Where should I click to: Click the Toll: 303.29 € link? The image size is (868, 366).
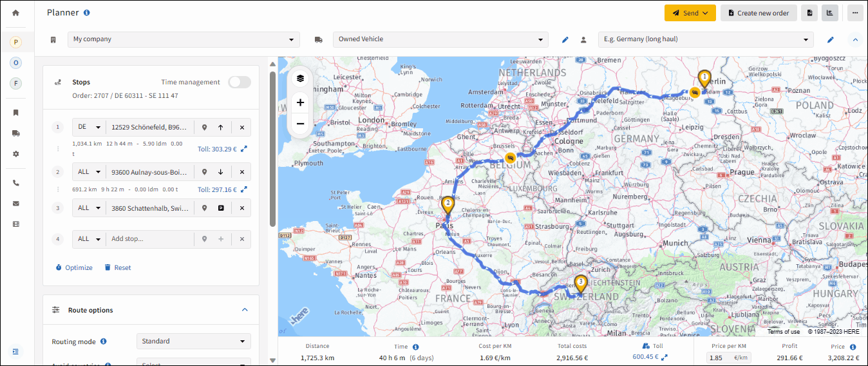(217, 149)
